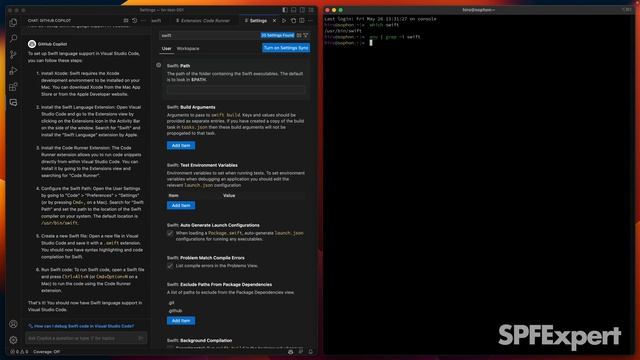Viewport: 640px width, 360px height.
Task: Click the feedback icon in status bar
Action: [301, 351]
